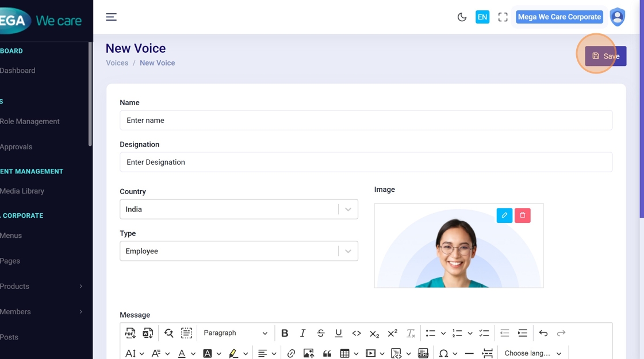Viewport: 644px width, 359px height.
Task: Toggle dark mode with the moon icon
Action: [x=462, y=17]
